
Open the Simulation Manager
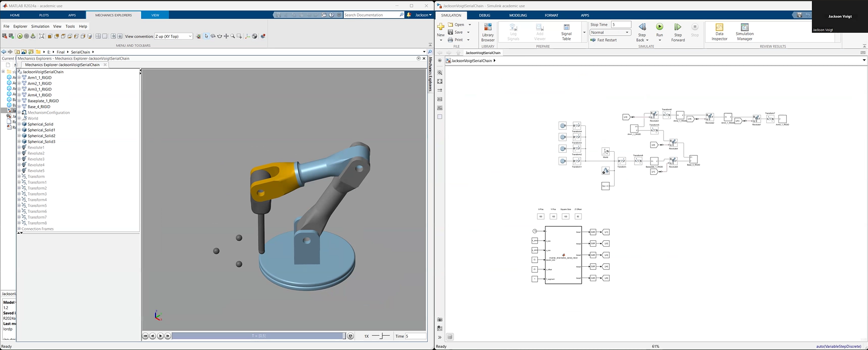coord(745,32)
